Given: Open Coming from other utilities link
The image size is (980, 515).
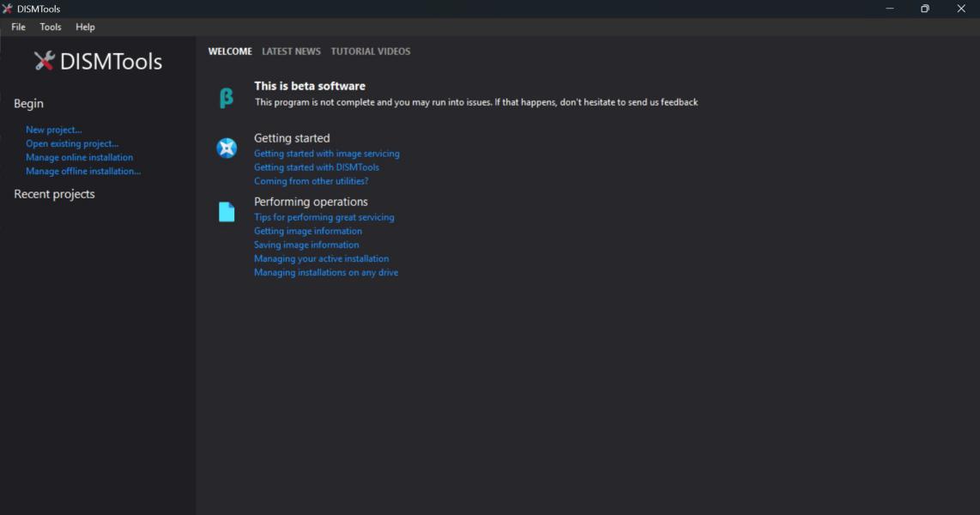Looking at the screenshot, I should click(x=311, y=181).
